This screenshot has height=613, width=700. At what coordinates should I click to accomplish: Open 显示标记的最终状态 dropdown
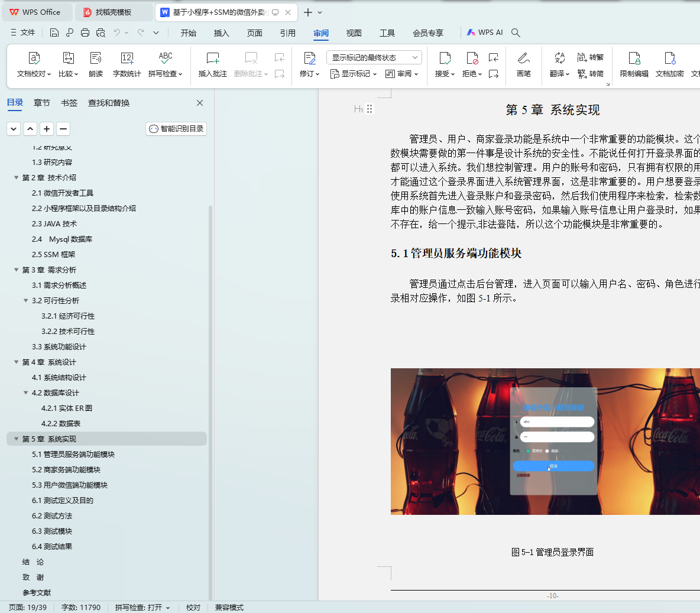click(x=374, y=57)
